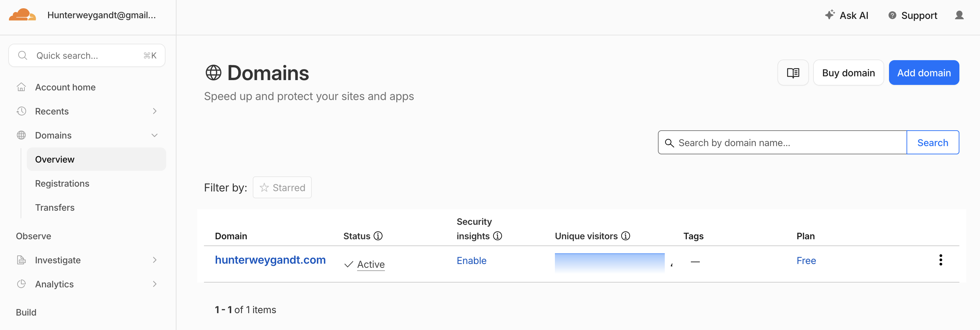
Task: Click the unique visitors sparkline chart
Action: click(x=609, y=263)
